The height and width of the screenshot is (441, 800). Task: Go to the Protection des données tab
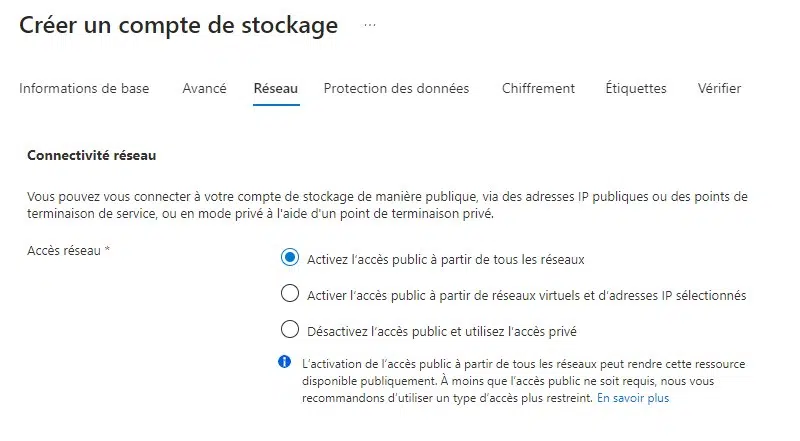396,88
